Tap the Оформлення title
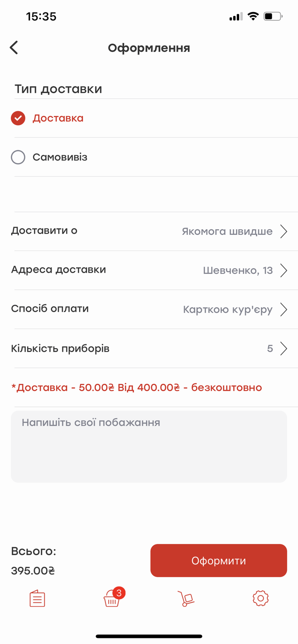Screen dimensions: 298x644 point(149,48)
